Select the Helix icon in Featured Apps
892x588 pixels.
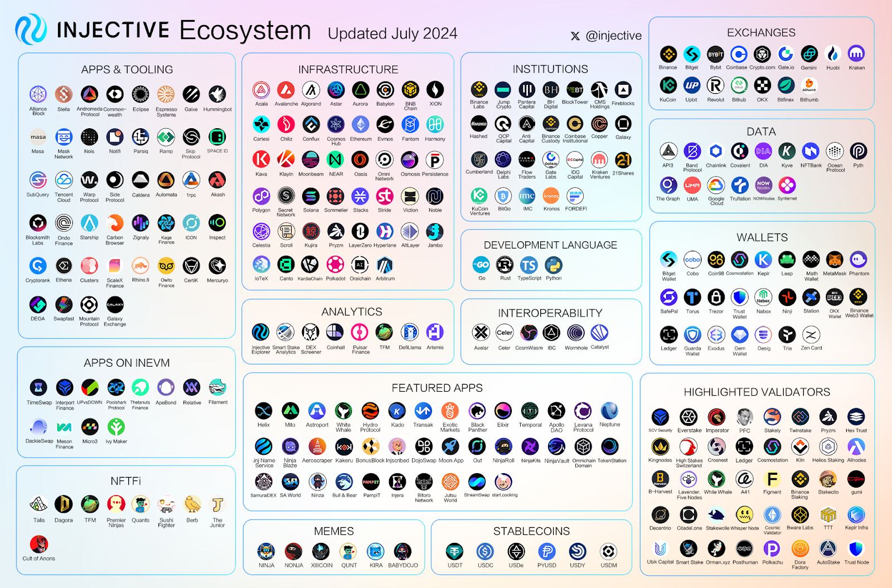pos(264,411)
